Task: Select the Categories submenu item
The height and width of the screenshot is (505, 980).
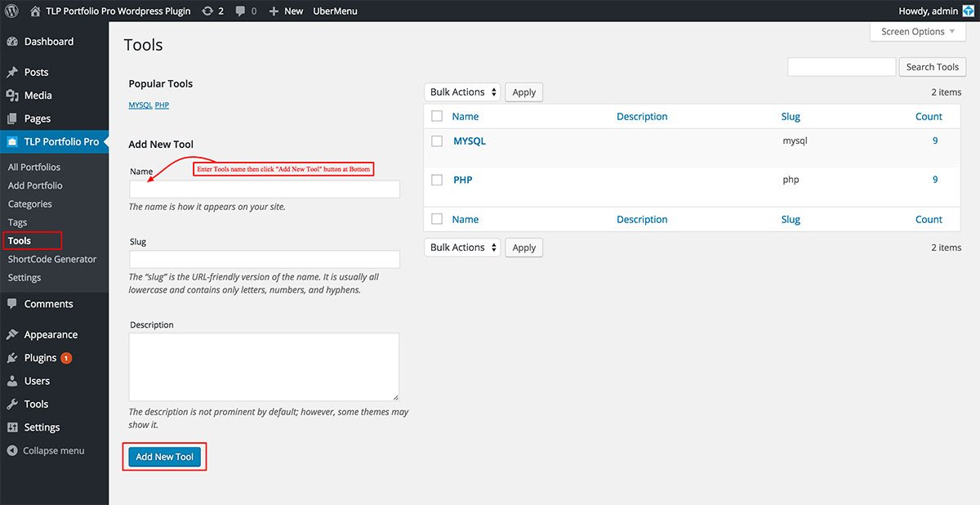Action: click(30, 204)
